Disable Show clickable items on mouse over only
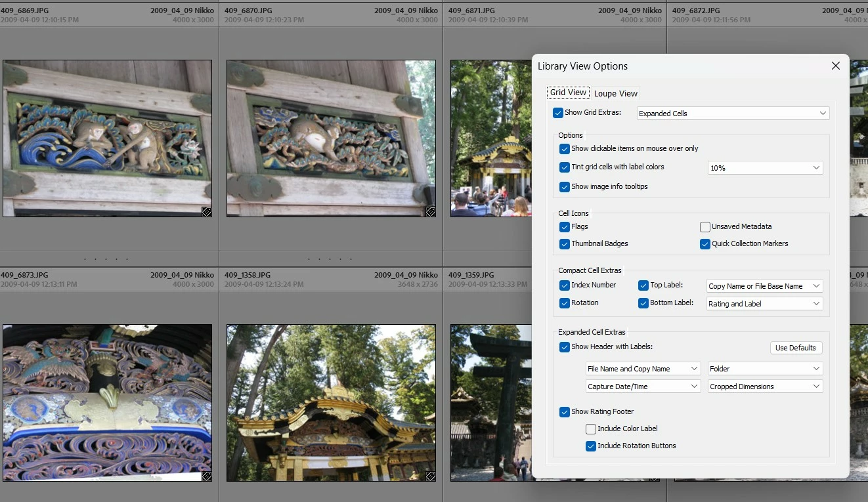868x502 pixels. coord(565,149)
